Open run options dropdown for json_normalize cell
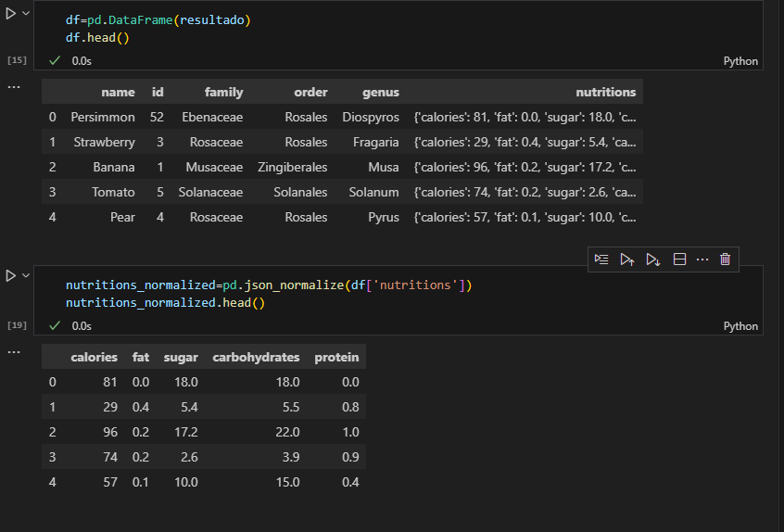The height and width of the screenshot is (532, 784). click(26, 275)
